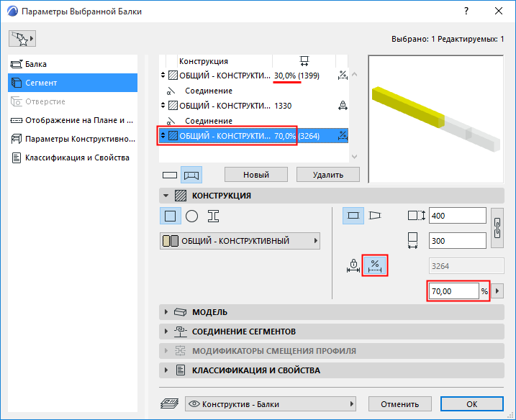Toggle the chain link between height and width

click(x=497, y=228)
